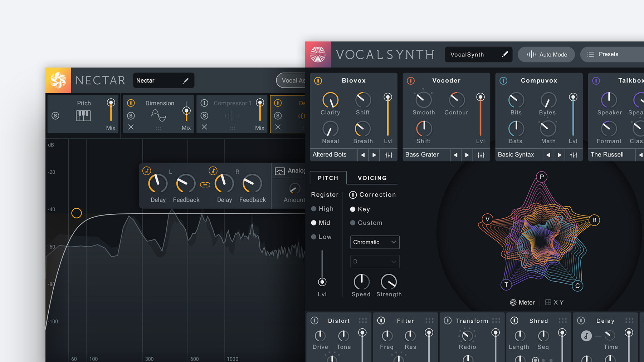The image size is (644, 362).
Task: Click the Pitch Mix slider in Nectar
Action: click(111, 111)
